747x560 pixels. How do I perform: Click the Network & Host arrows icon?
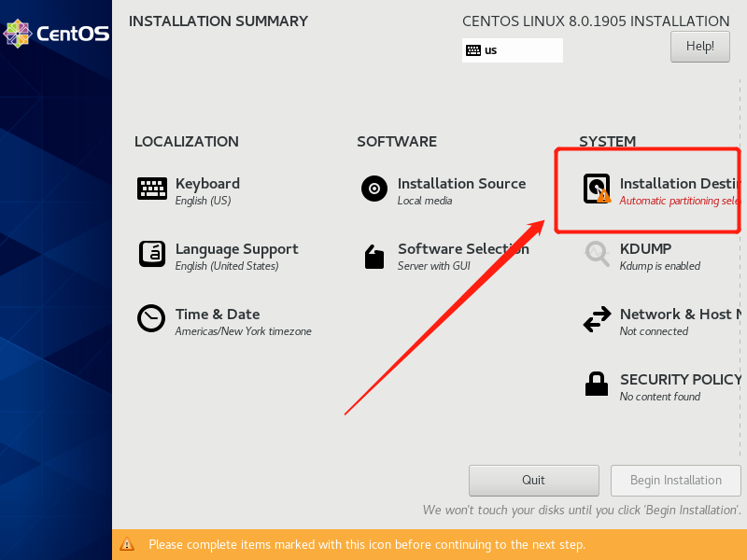coord(597,319)
